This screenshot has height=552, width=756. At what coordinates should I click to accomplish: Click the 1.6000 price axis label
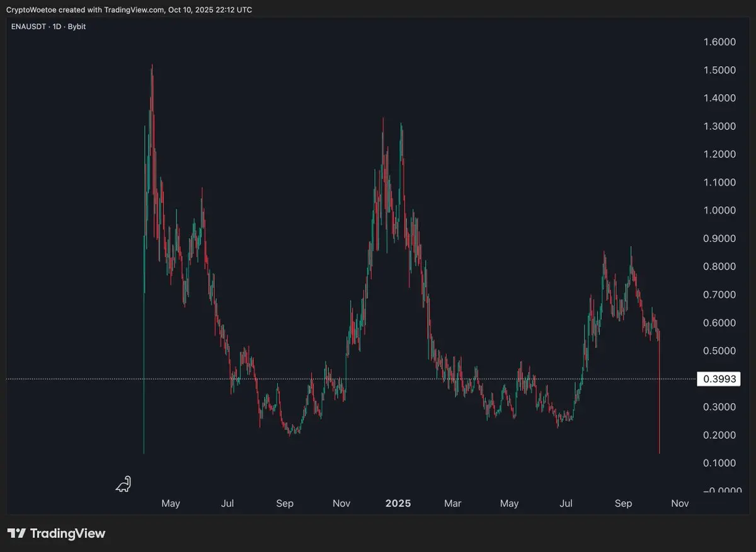point(719,42)
